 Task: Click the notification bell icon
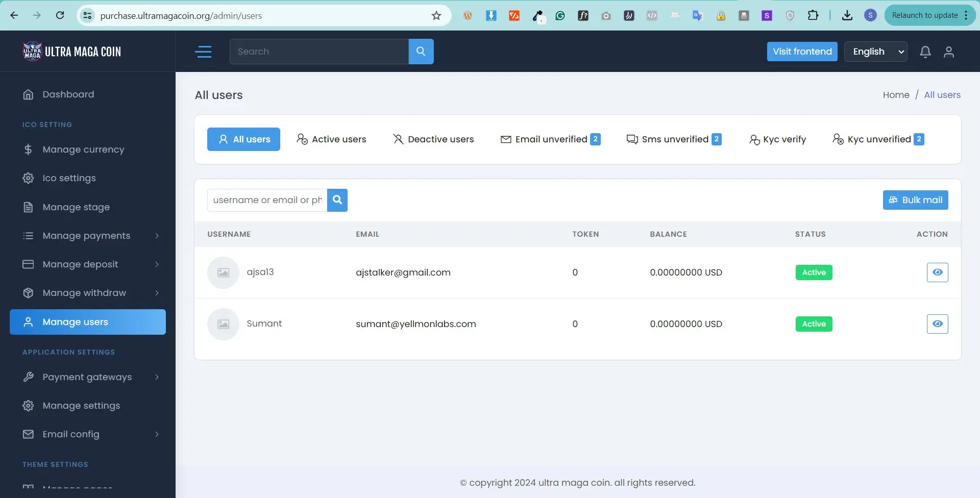click(925, 52)
